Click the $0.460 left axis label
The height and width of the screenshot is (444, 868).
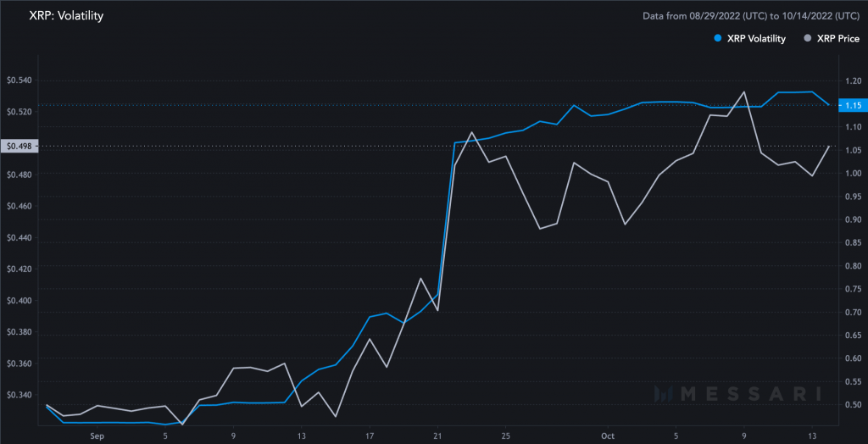(19, 207)
